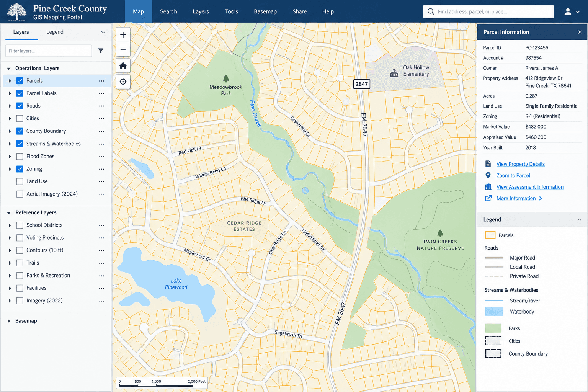Enable the School Districts layer
This screenshot has height=392, width=588.
tap(20, 225)
